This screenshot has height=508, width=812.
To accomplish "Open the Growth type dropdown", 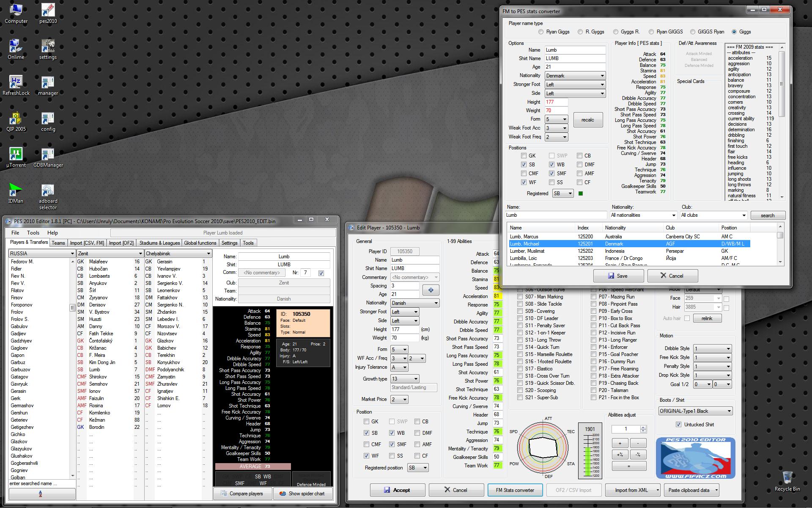I will (404, 379).
